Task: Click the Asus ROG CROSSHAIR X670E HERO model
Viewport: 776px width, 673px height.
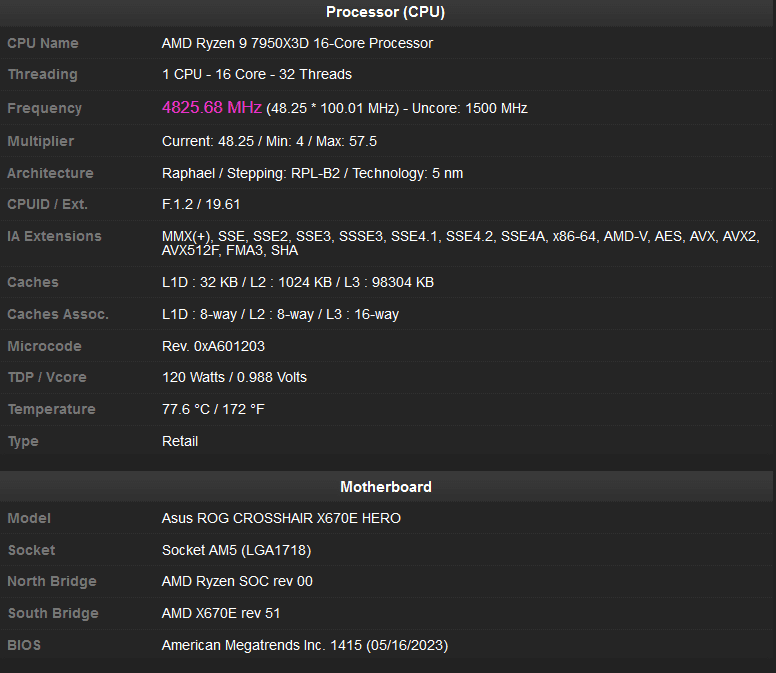Action: 281,518
